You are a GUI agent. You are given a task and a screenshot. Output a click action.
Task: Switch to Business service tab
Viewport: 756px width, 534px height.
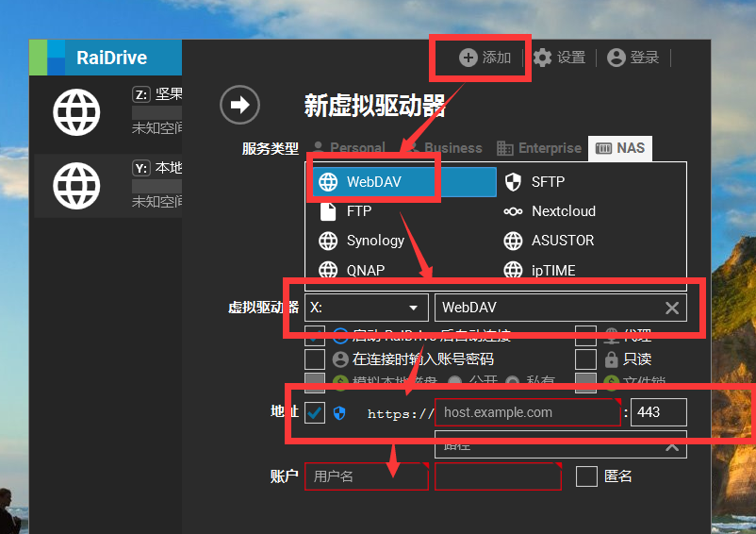444,147
